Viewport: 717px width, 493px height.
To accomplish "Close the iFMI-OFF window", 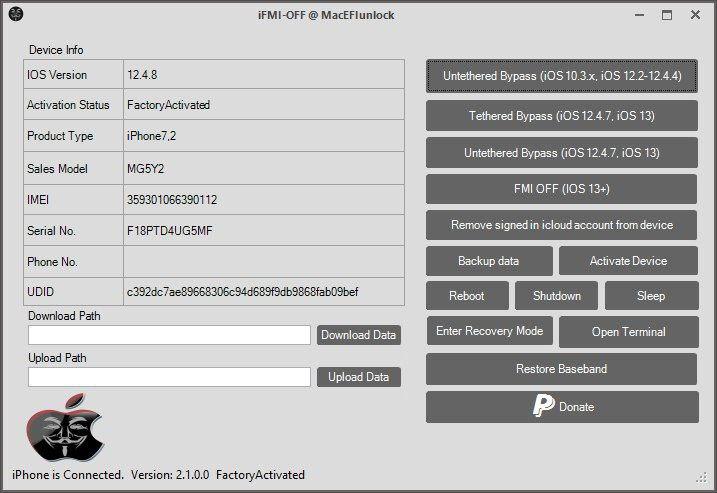I will pos(696,15).
